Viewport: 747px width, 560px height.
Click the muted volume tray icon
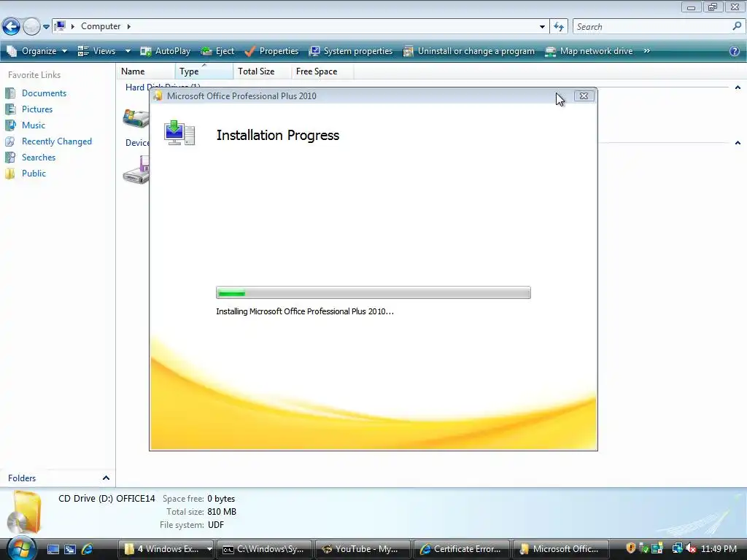690,548
